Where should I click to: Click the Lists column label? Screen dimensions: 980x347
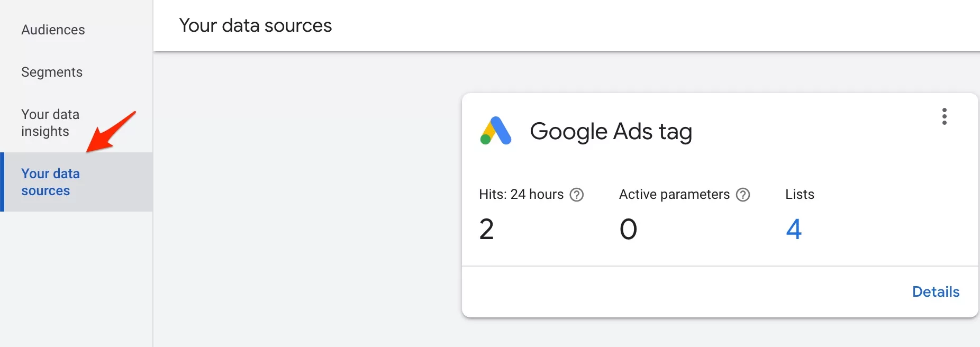tap(800, 194)
